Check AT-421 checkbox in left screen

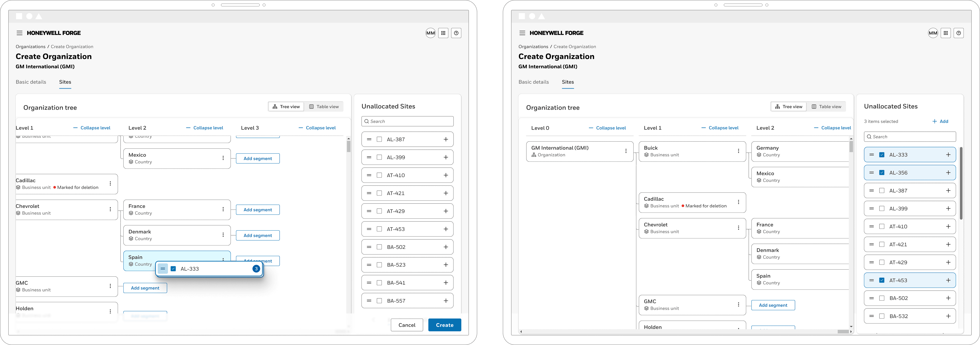click(379, 193)
